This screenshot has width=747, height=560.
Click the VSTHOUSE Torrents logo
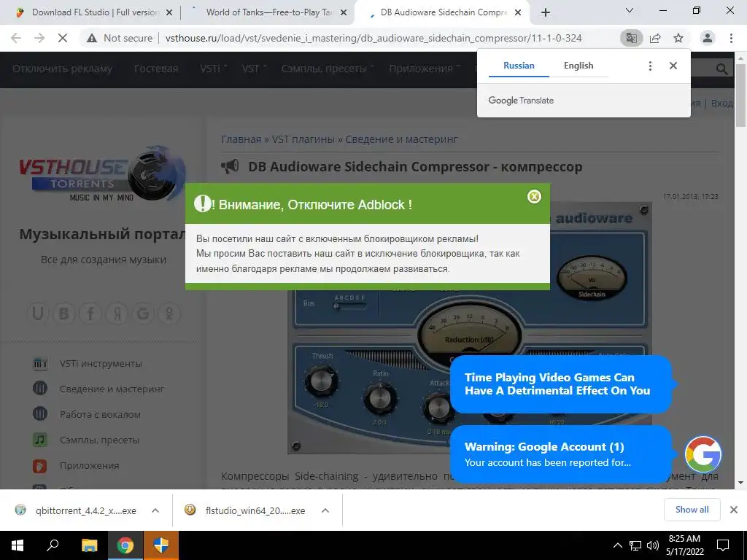pyautogui.click(x=102, y=174)
